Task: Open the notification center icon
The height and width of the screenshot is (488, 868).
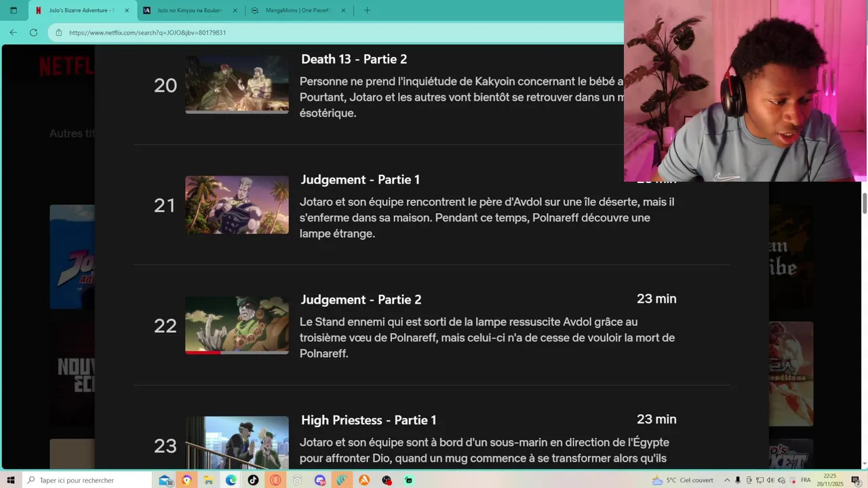Action: [856, 480]
